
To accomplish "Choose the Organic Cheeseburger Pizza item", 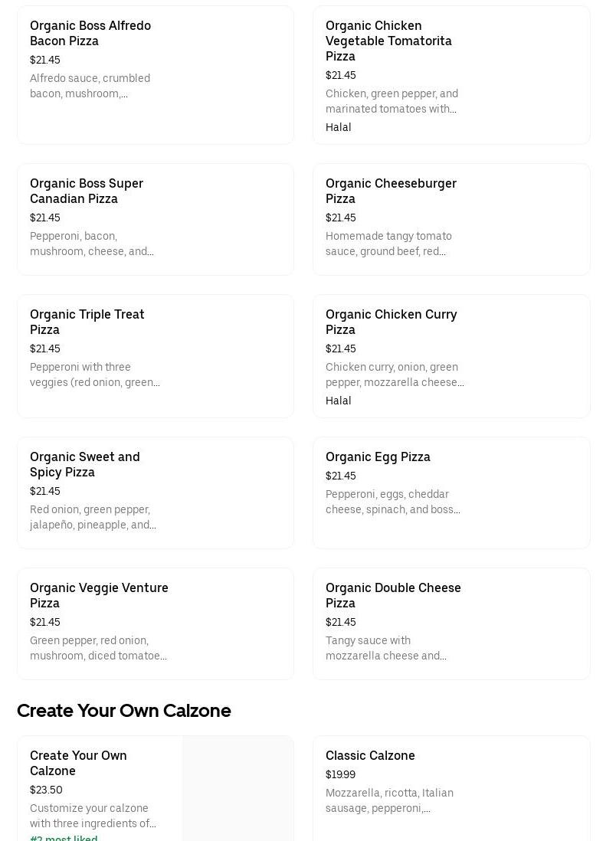I will 451,219.
